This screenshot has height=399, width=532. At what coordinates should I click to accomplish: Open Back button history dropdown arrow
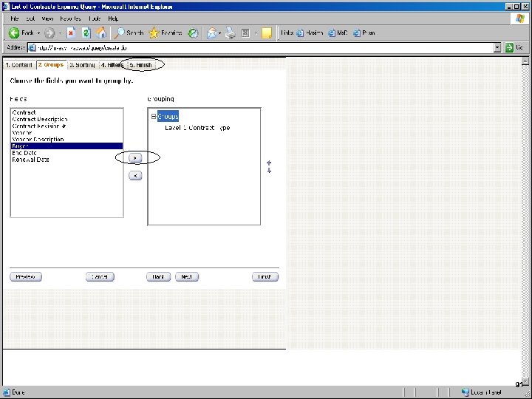[x=38, y=33]
